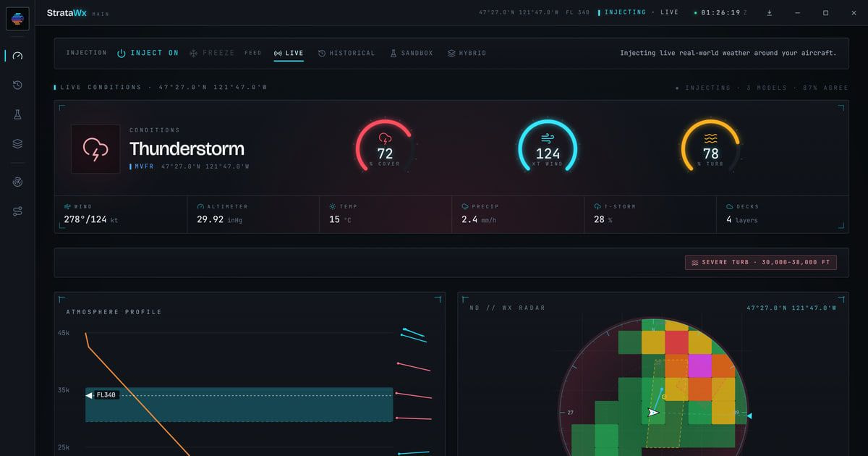Viewport: 868px width, 456px height.
Task: Click the 4 layers decks value
Action: [x=742, y=219]
